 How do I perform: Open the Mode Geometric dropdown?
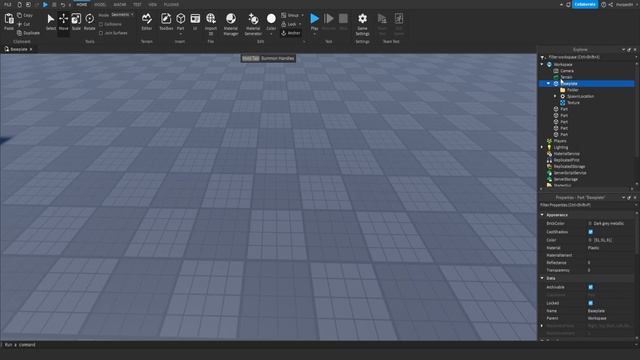122,14
